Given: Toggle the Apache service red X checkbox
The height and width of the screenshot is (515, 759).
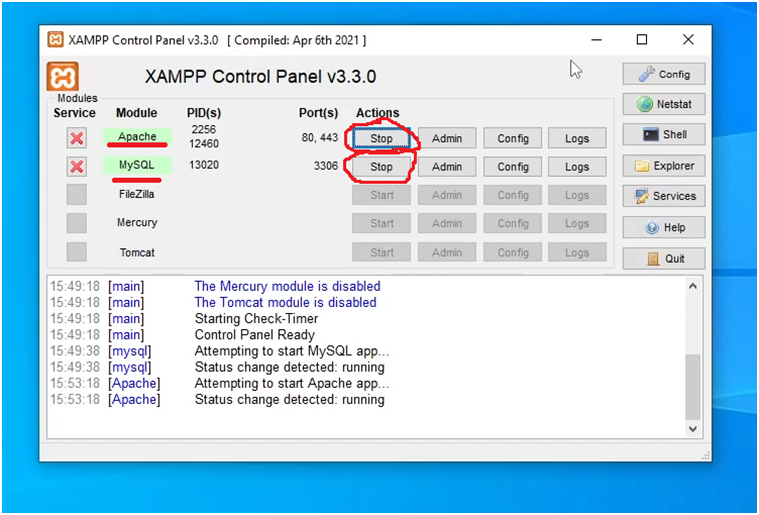Looking at the screenshot, I should pyautogui.click(x=76, y=138).
